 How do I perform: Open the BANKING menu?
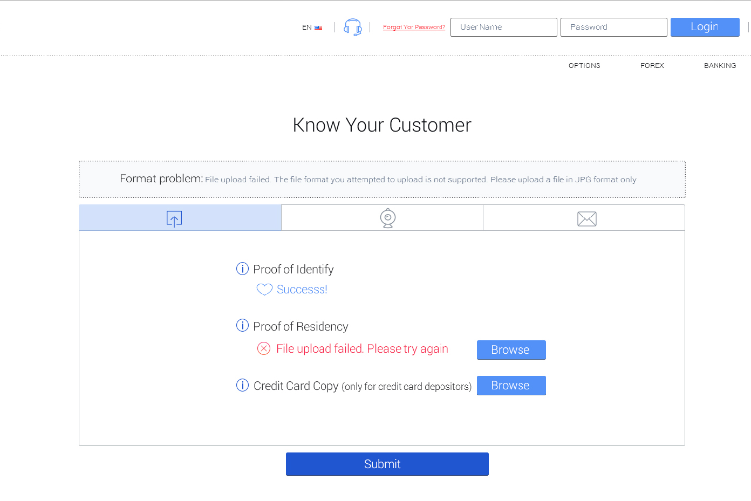point(720,66)
